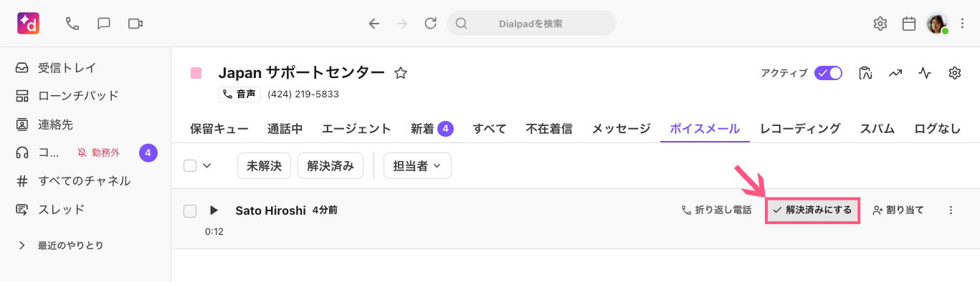Open the voicemail row three-dot menu

point(951,210)
